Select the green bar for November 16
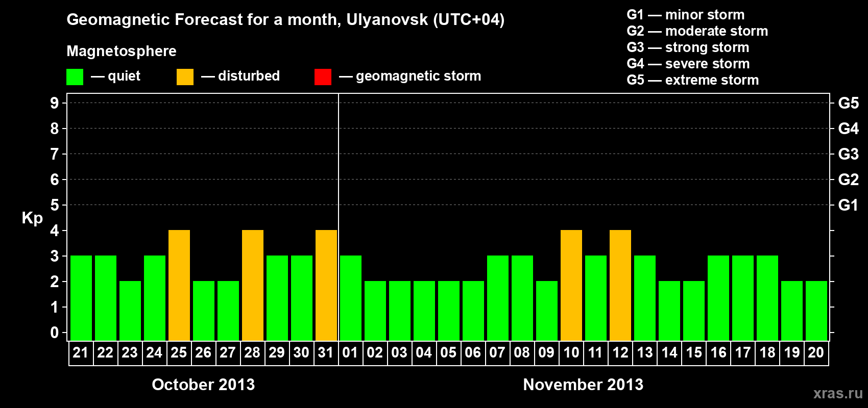 pyautogui.click(x=718, y=298)
